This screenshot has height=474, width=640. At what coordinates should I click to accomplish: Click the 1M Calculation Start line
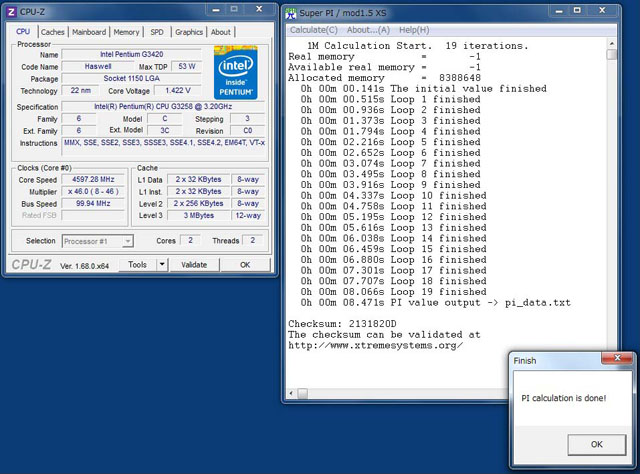click(418, 46)
